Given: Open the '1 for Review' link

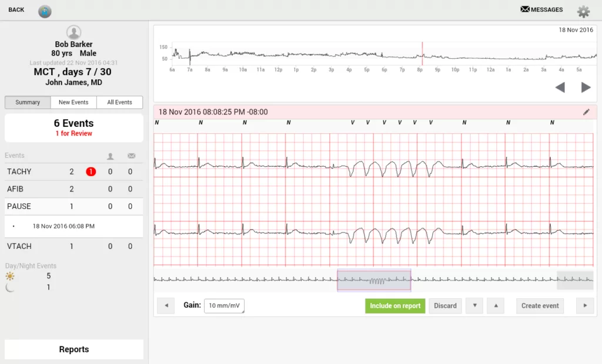Looking at the screenshot, I should pyautogui.click(x=73, y=133).
